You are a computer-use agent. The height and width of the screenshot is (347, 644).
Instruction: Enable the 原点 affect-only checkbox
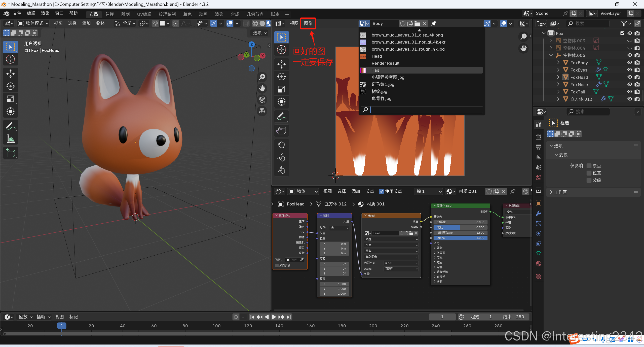point(589,166)
